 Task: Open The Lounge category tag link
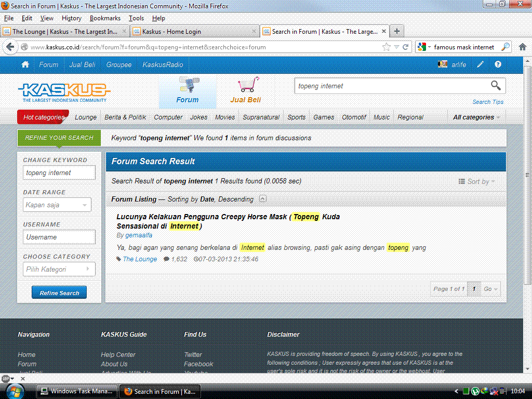pyautogui.click(x=140, y=259)
